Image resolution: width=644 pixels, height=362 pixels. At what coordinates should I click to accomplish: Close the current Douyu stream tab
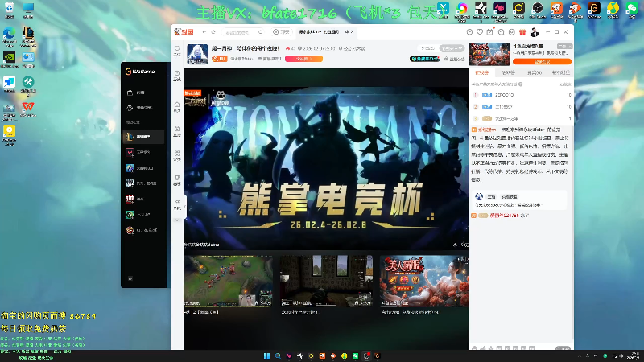[x=352, y=31]
